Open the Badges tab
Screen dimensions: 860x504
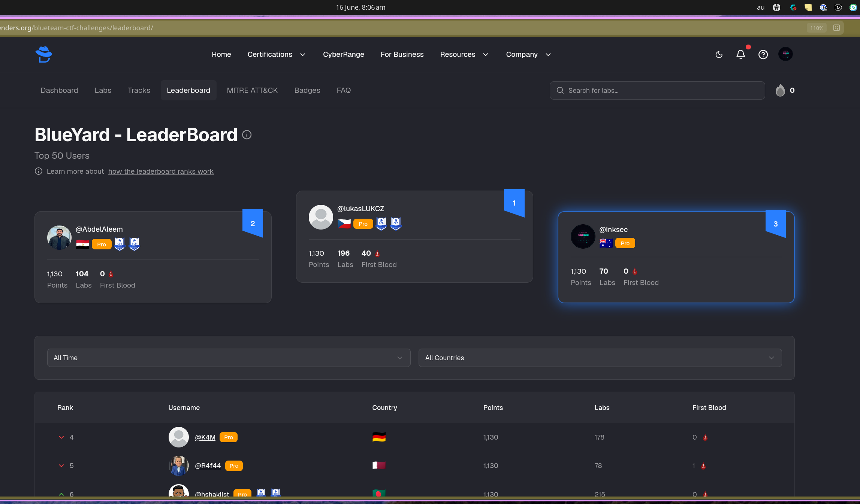click(307, 90)
